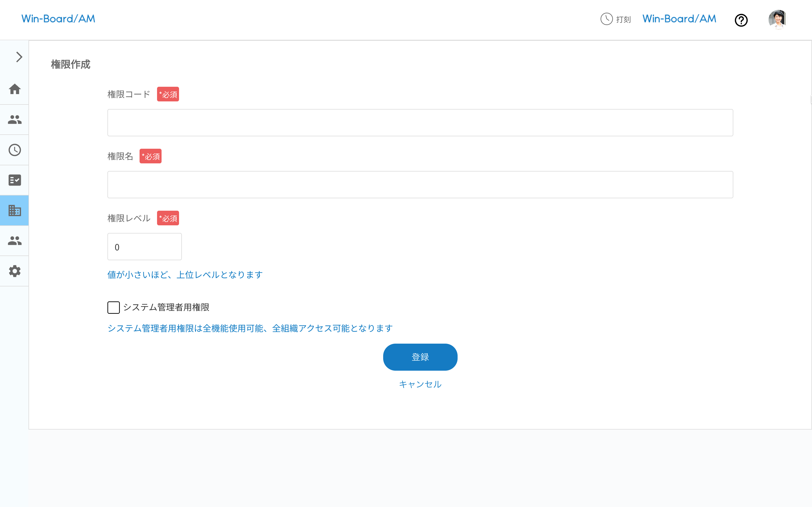Screen dimensions: 812x507
Task: Select the employee members icon in the sidebar
Action: [x=14, y=120]
